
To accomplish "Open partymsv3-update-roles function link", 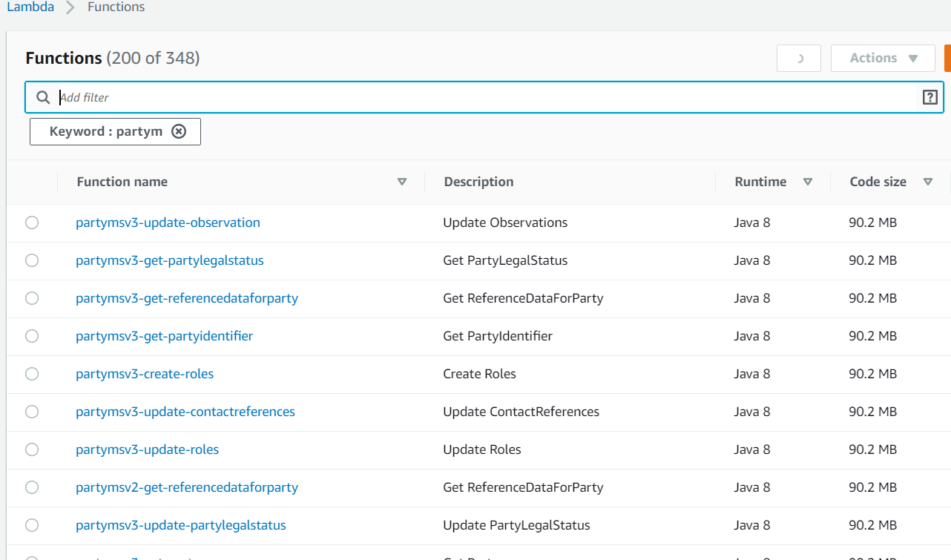I will pos(147,449).
